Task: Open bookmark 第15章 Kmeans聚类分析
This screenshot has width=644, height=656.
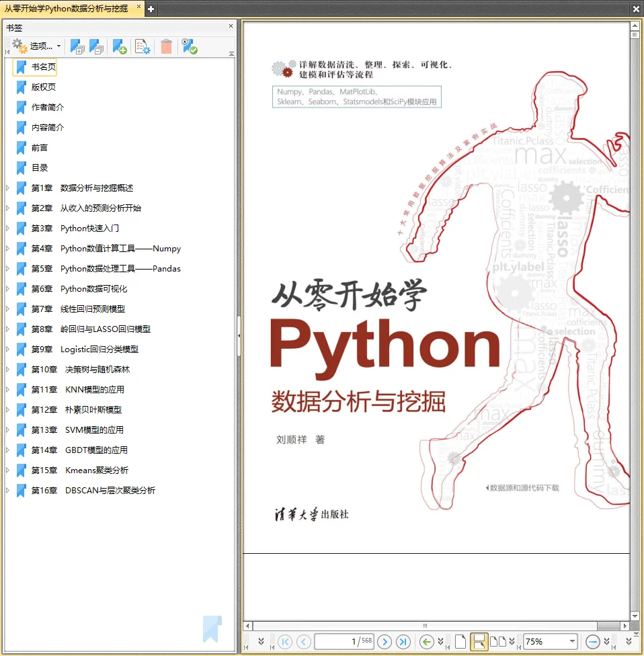Action: pyautogui.click(x=80, y=470)
